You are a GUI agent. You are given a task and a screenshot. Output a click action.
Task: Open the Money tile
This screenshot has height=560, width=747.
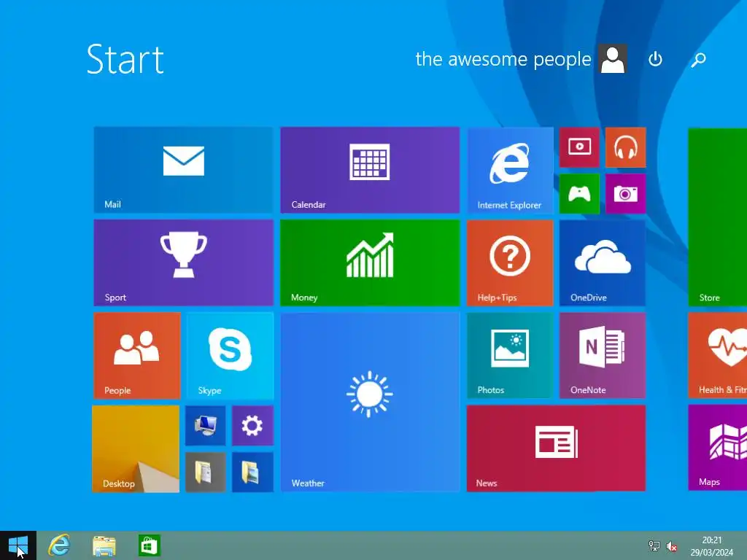[x=370, y=262]
